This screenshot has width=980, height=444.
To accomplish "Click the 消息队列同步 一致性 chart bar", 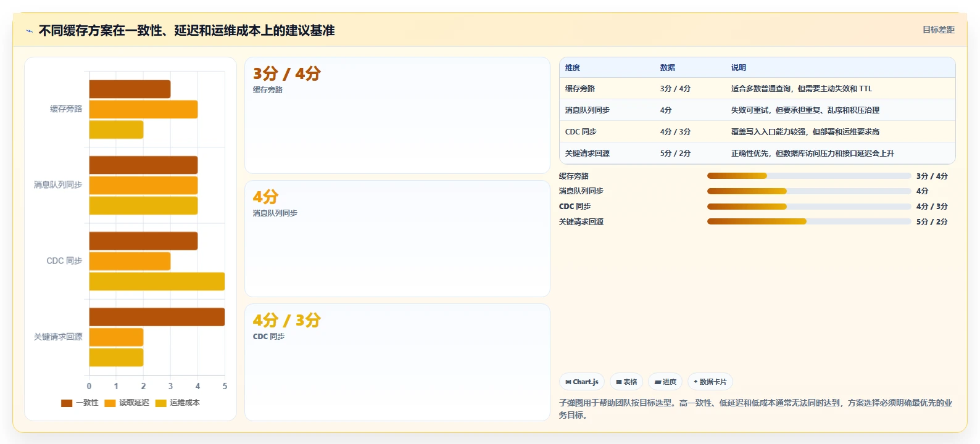I will coord(143,165).
